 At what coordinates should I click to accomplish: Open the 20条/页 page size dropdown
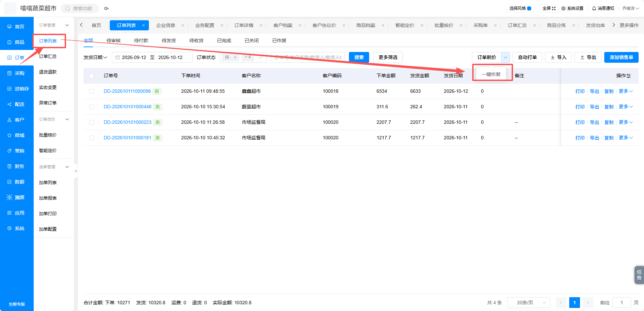coord(528,303)
